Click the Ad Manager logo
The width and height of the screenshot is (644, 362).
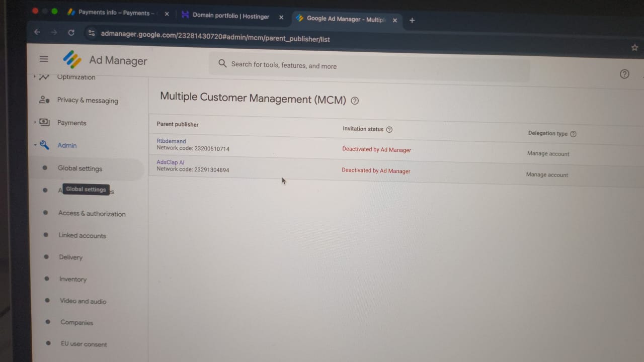pyautogui.click(x=72, y=60)
